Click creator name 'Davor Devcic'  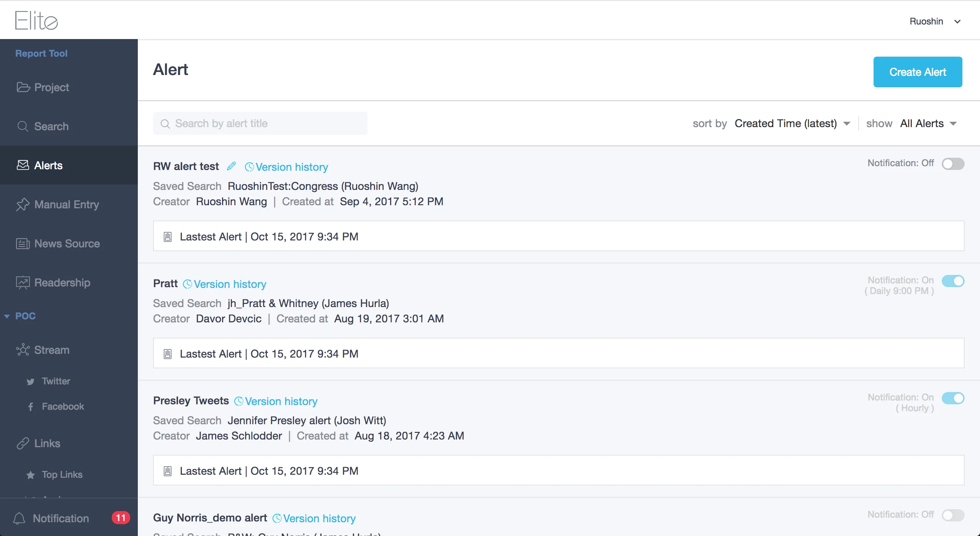[x=229, y=319]
